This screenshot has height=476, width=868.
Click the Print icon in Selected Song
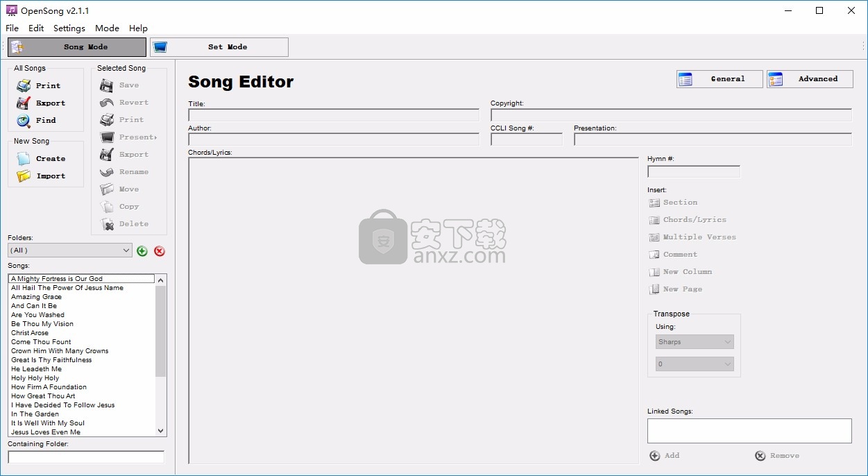pyautogui.click(x=107, y=120)
